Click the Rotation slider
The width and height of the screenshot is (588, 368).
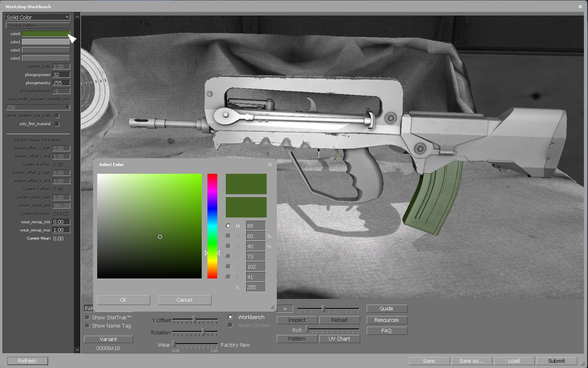pos(195,332)
